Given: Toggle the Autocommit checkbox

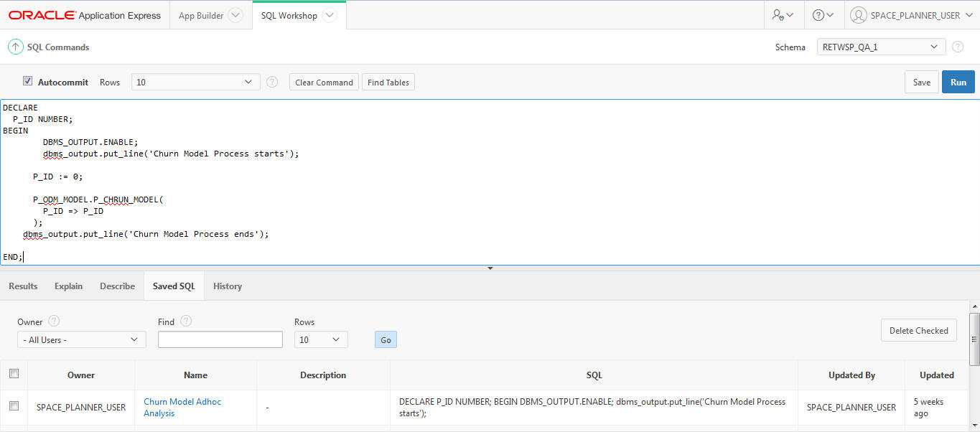Looking at the screenshot, I should pyautogui.click(x=28, y=81).
